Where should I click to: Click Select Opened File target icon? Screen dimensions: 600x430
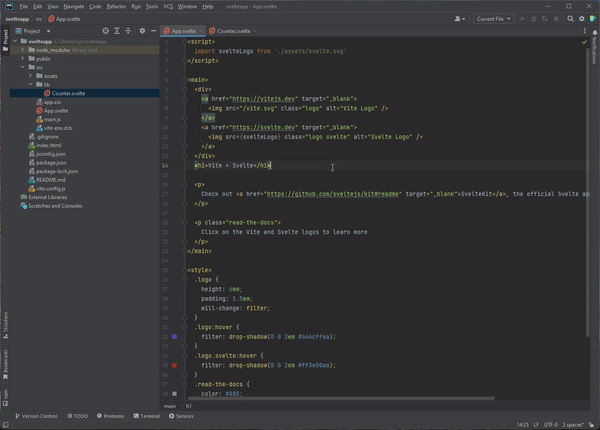105,31
